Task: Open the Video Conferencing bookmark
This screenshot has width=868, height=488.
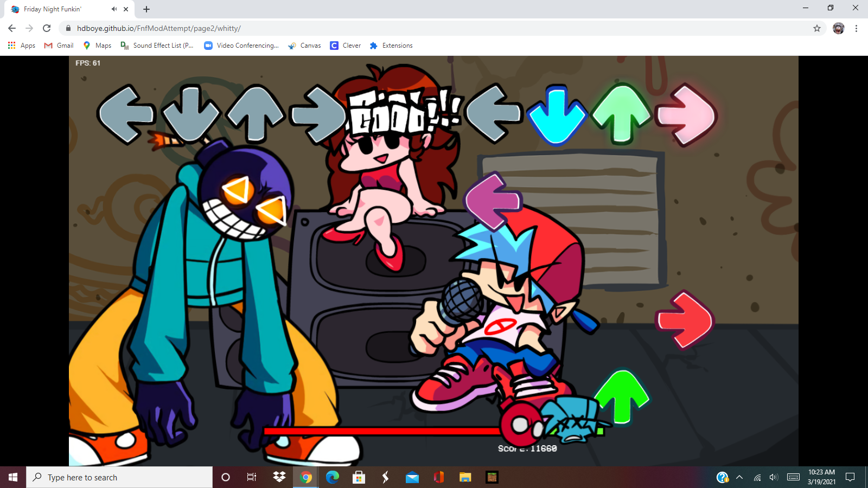Action: click(x=241, y=46)
